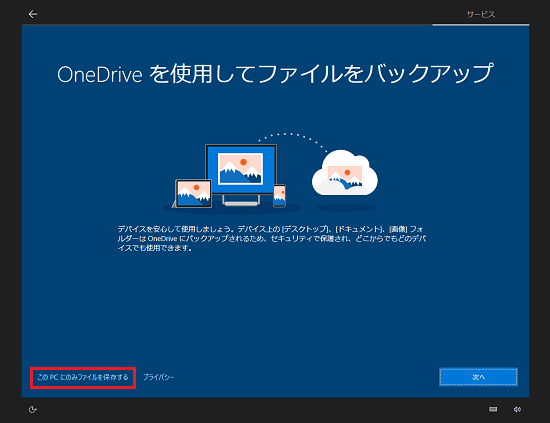Choose この PC にのみファイルを保存する link

coord(83,377)
